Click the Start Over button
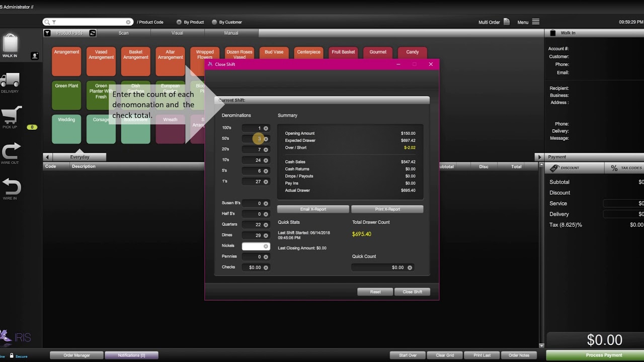 pyautogui.click(x=408, y=355)
